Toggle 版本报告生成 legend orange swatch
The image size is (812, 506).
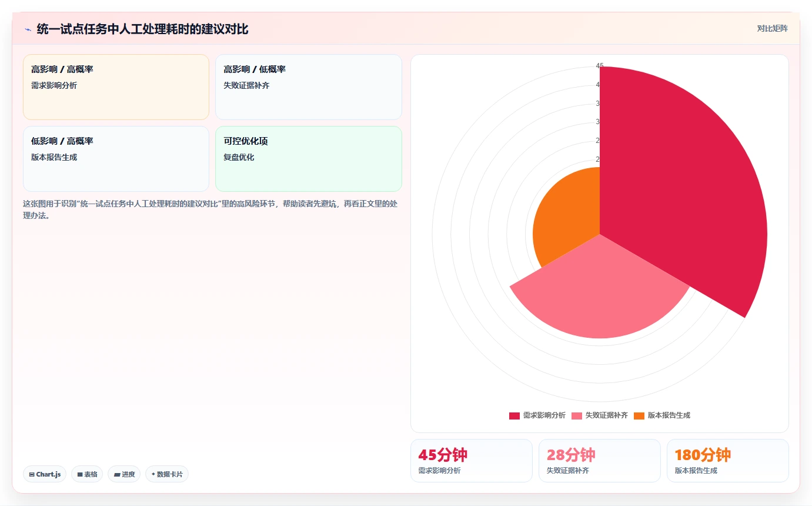pyautogui.click(x=639, y=415)
